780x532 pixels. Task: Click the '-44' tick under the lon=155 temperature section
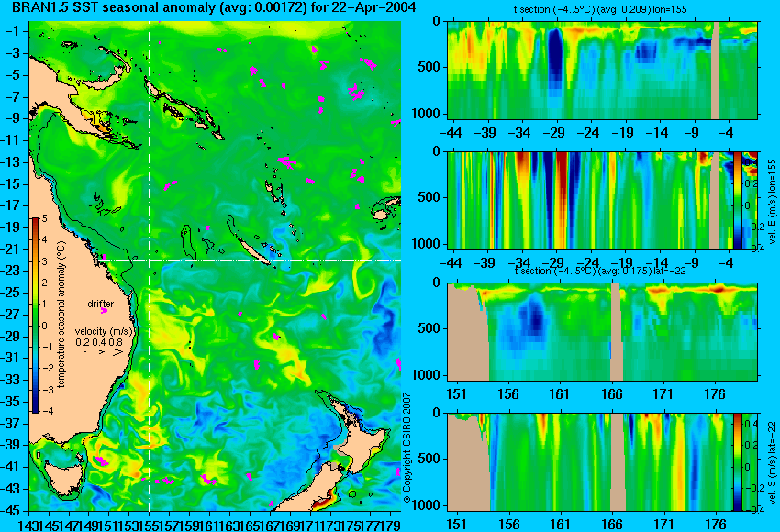(x=451, y=133)
